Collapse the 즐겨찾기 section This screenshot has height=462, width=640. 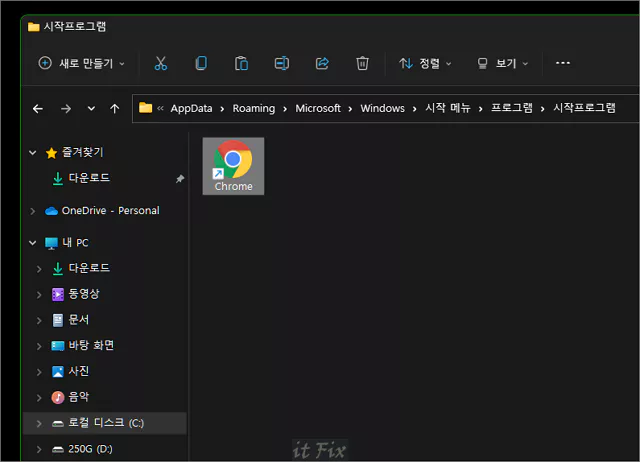point(33,153)
